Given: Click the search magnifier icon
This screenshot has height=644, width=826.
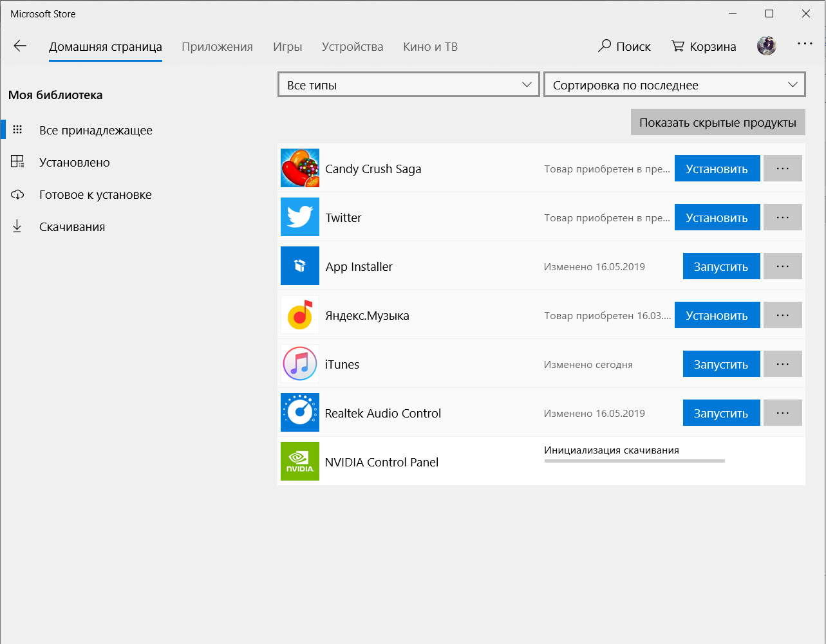Looking at the screenshot, I should (605, 46).
